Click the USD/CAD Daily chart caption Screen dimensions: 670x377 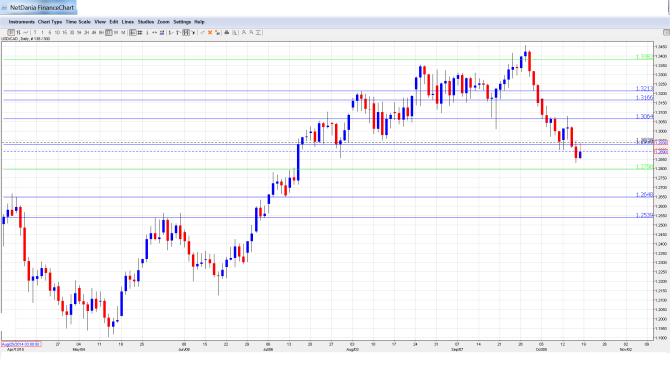[x=26, y=39]
